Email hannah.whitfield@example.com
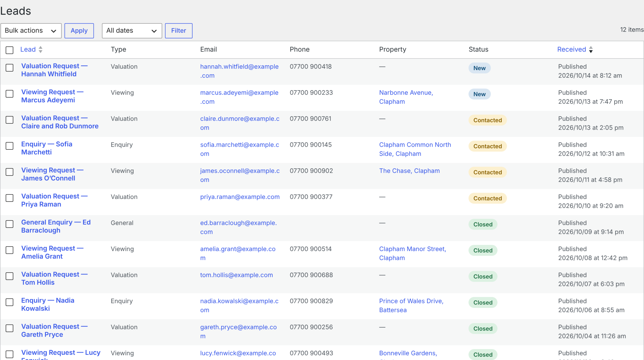 pos(239,71)
